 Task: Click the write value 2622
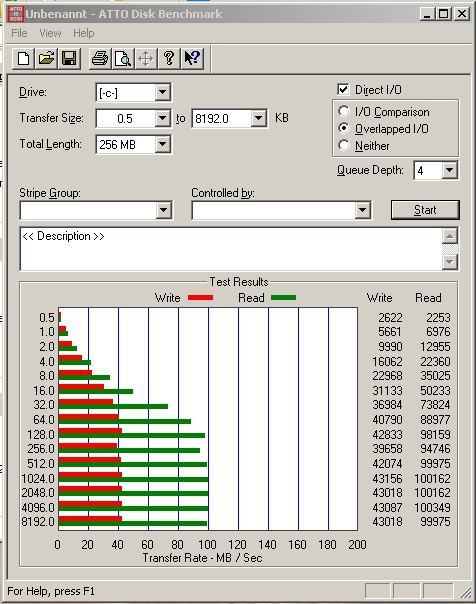pos(390,317)
